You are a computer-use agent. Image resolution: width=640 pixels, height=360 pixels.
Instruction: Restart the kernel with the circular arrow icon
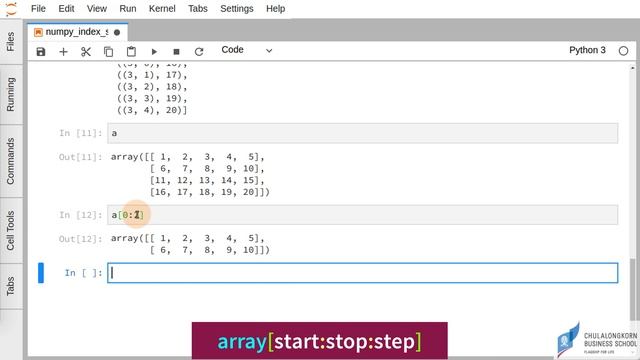tap(199, 52)
